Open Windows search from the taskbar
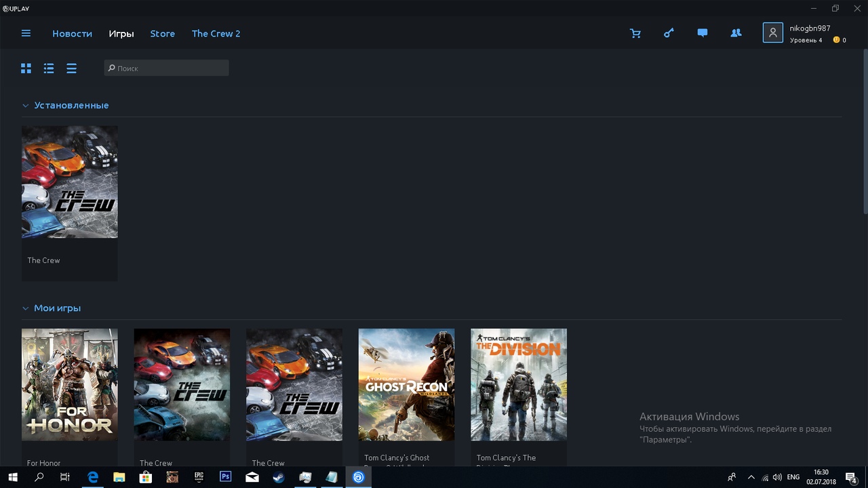The height and width of the screenshot is (488, 868). (x=39, y=477)
